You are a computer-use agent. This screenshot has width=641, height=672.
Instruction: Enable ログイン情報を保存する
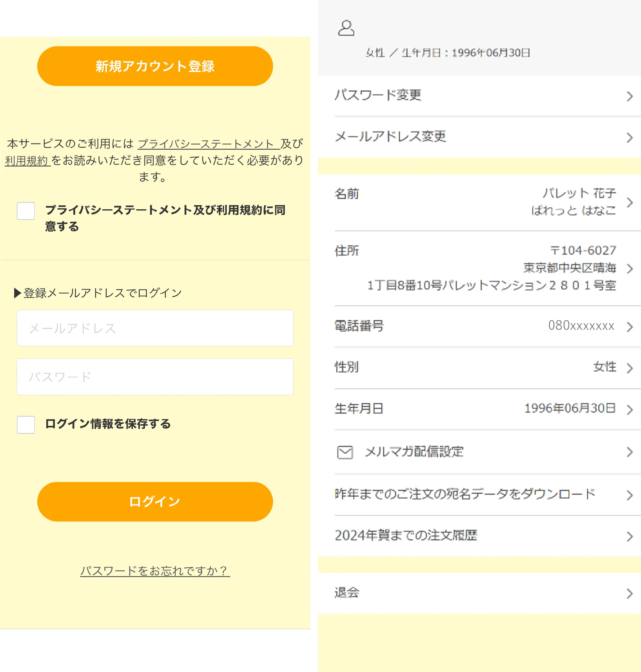click(x=25, y=425)
